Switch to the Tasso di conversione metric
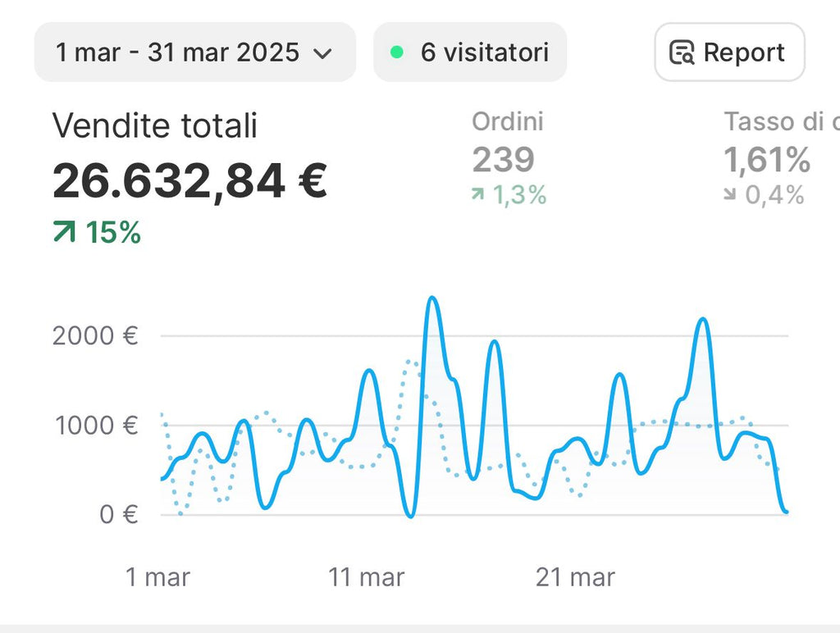The image size is (840, 633). click(779, 122)
